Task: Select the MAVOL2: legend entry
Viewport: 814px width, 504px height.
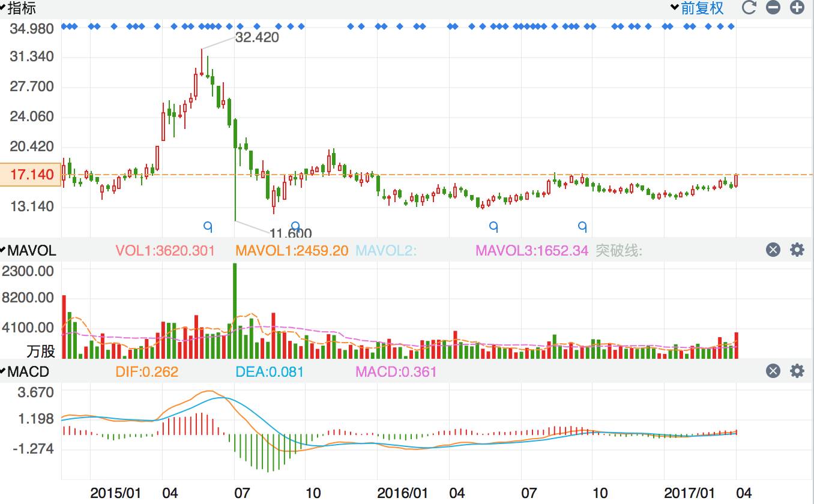Action: [x=386, y=250]
